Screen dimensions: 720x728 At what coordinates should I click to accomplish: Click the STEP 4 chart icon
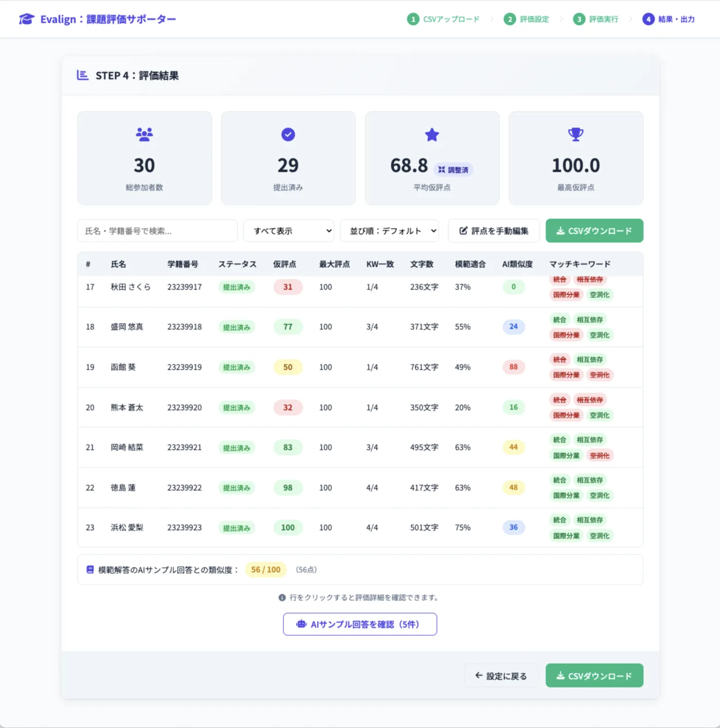[x=82, y=75]
